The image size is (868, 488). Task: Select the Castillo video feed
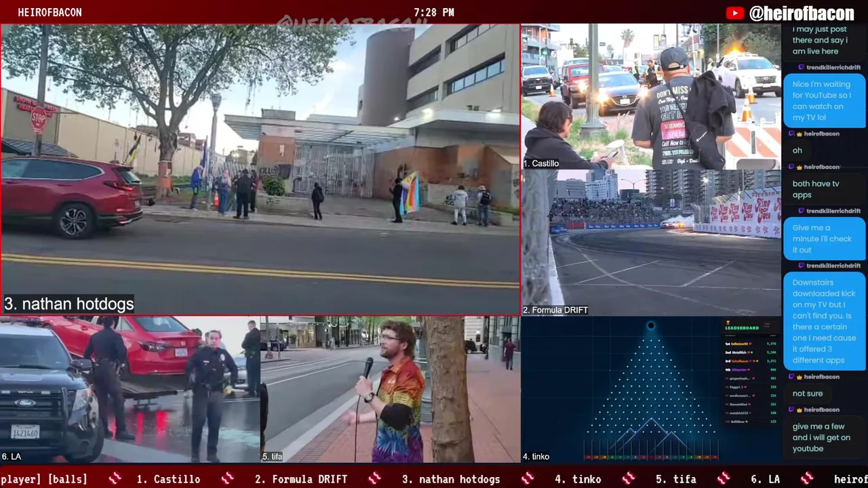651,97
